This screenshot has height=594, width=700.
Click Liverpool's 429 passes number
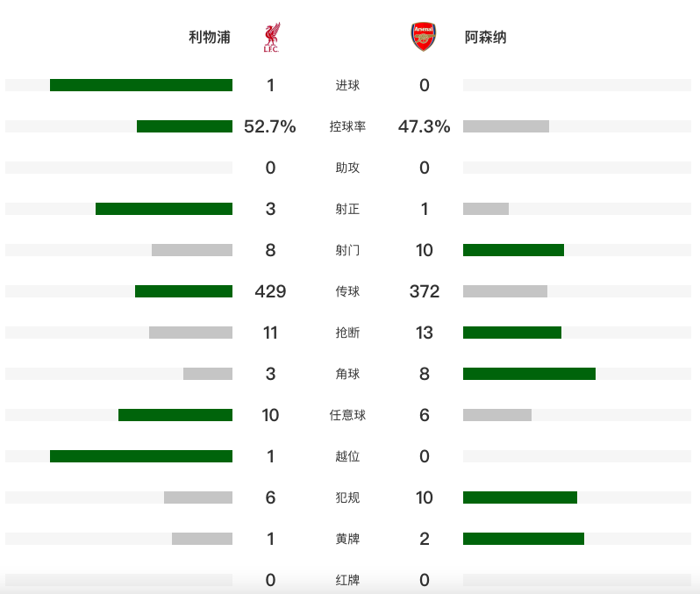tap(270, 291)
